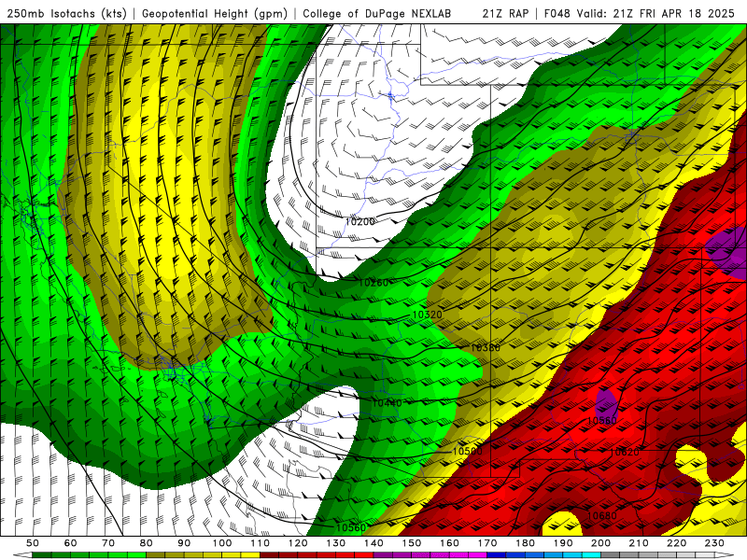Image resolution: width=747 pixels, height=560 pixels.
Task: Click legend value 200
Action: 600,543
